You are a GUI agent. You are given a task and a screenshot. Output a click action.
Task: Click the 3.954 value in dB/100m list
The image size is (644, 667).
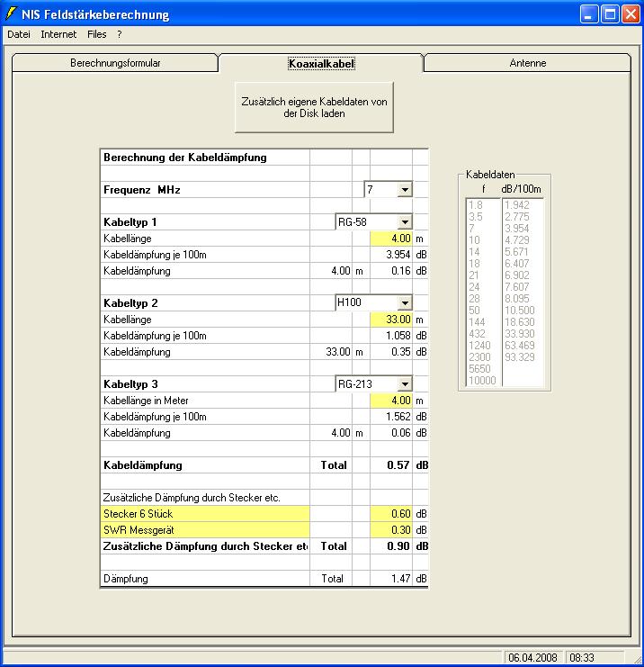click(517, 229)
